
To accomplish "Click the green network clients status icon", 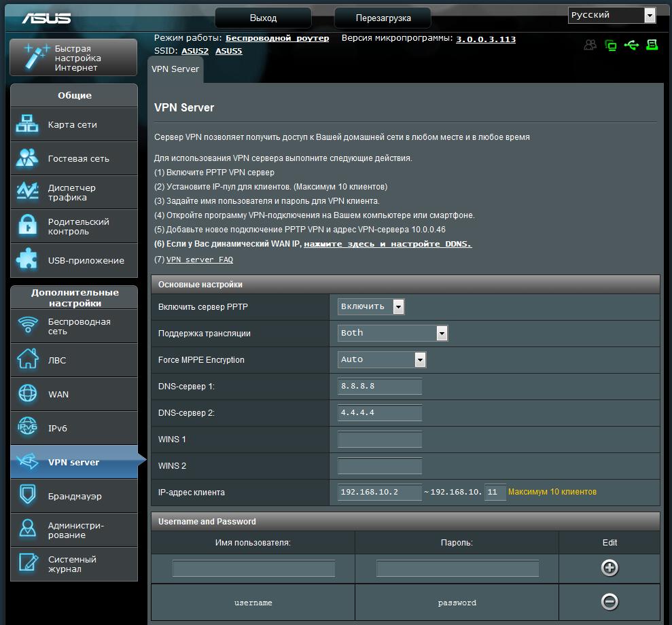I will coord(611,45).
